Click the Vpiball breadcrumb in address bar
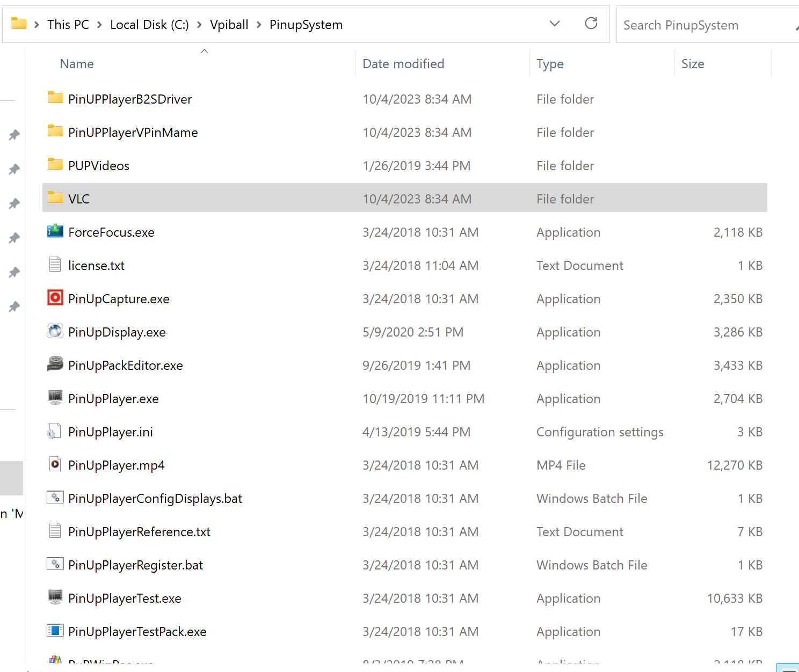Image resolution: width=799 pixels, height=672 pixels. [x=229, y=25]
